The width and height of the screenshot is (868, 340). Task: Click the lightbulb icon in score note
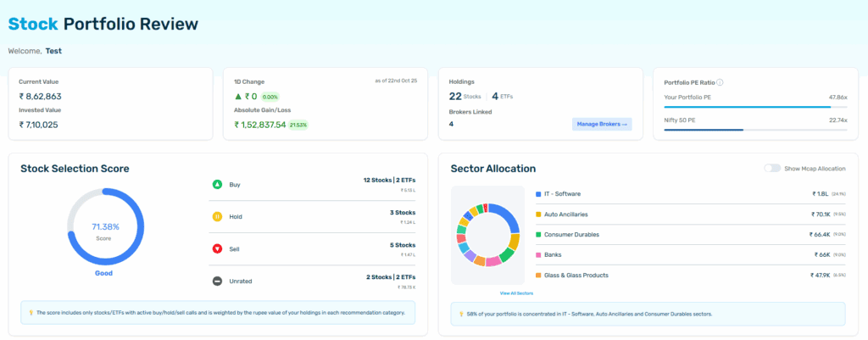coord(31,313)
